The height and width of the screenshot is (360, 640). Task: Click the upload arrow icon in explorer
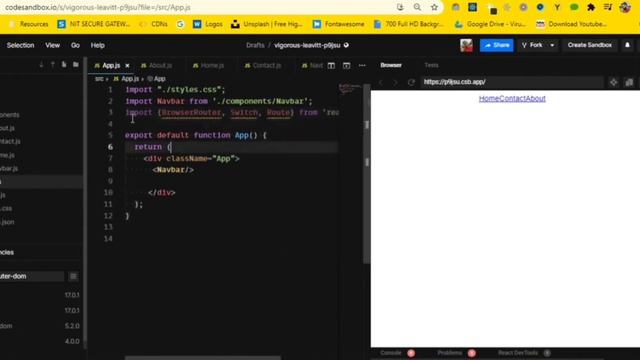(53, 64)
